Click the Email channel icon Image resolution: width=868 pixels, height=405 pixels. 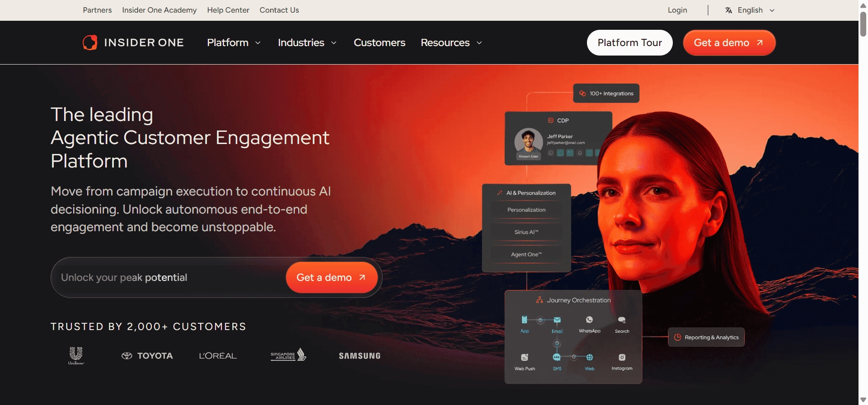557,320
